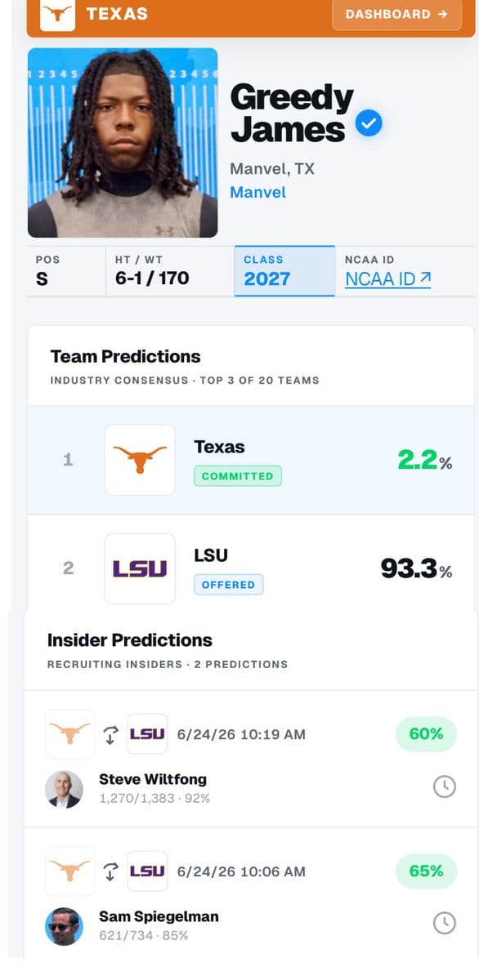Click the Texas logo in team predictions
The height and width of the screenshot is (980, 479).
(140, 460)
